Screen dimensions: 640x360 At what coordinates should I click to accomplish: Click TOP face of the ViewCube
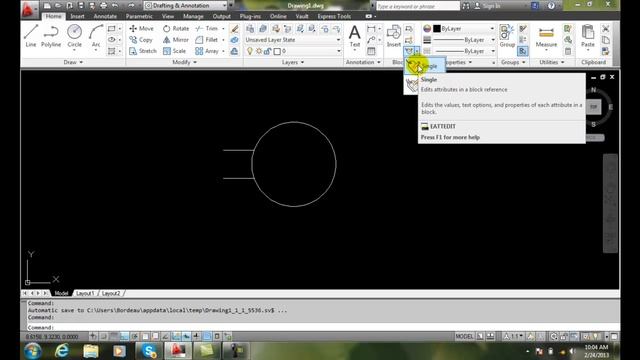point(593,107)
